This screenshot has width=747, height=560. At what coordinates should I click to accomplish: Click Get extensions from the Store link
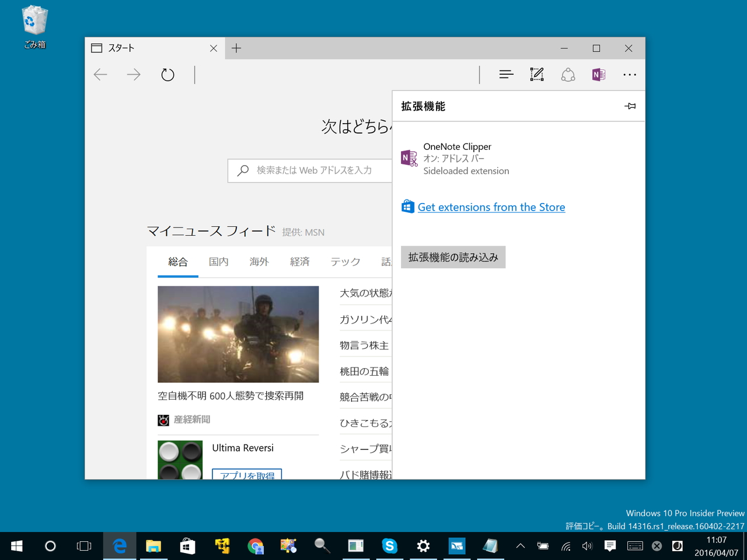pyautogui.click(x=491, y=207)
